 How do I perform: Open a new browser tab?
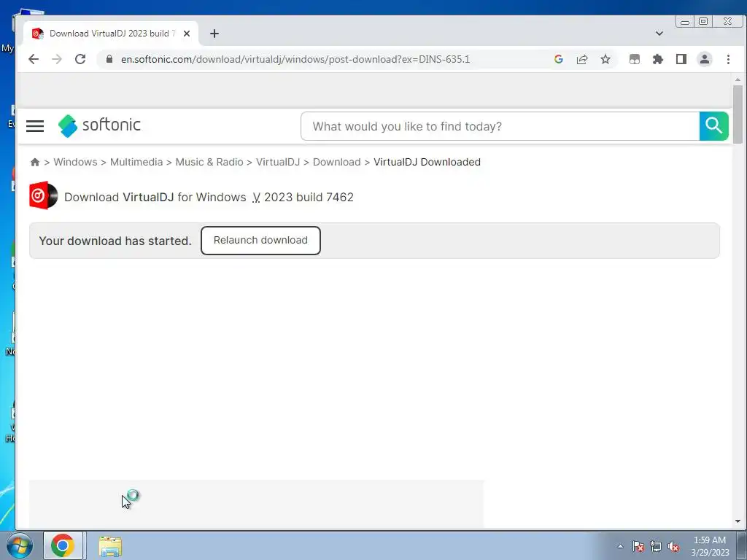[x=214, y=34]
